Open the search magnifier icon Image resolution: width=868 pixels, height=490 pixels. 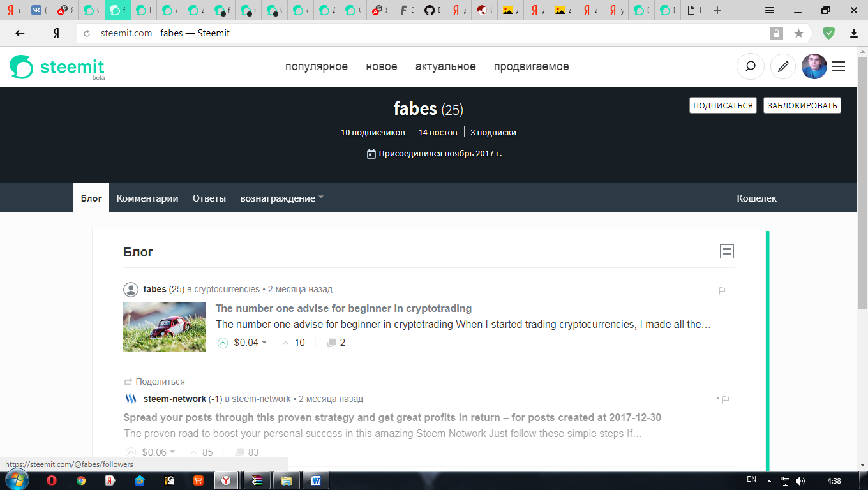(751, 66)
